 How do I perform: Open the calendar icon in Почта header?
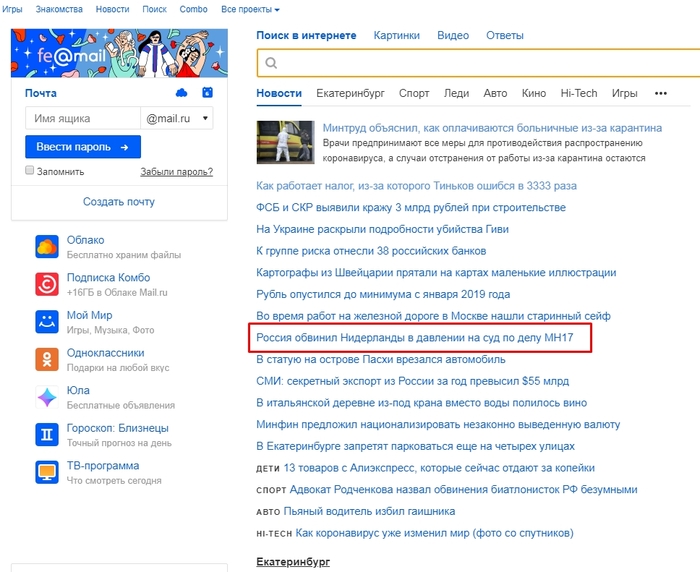pyautogui.click(x=208, y=92)
